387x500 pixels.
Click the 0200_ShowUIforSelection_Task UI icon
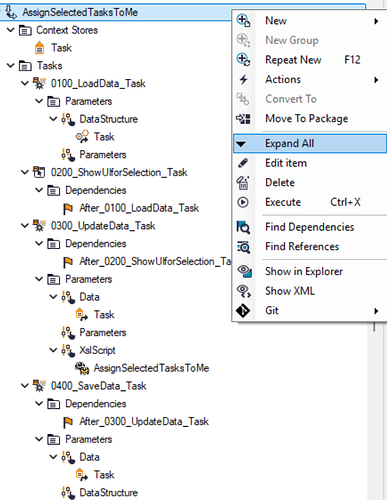[x=39, y=172]
